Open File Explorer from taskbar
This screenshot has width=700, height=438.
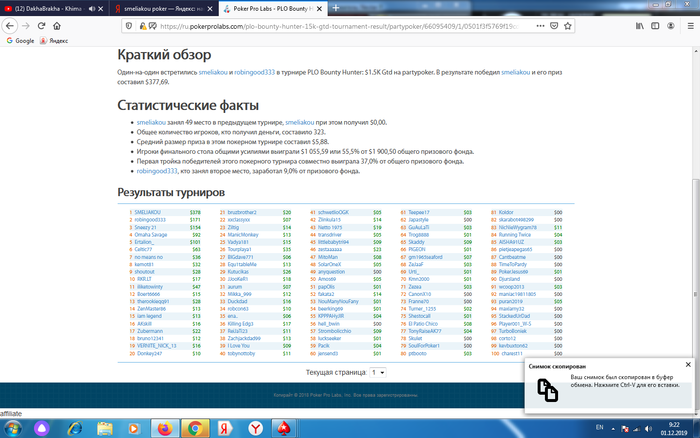[x=105, y=429]
